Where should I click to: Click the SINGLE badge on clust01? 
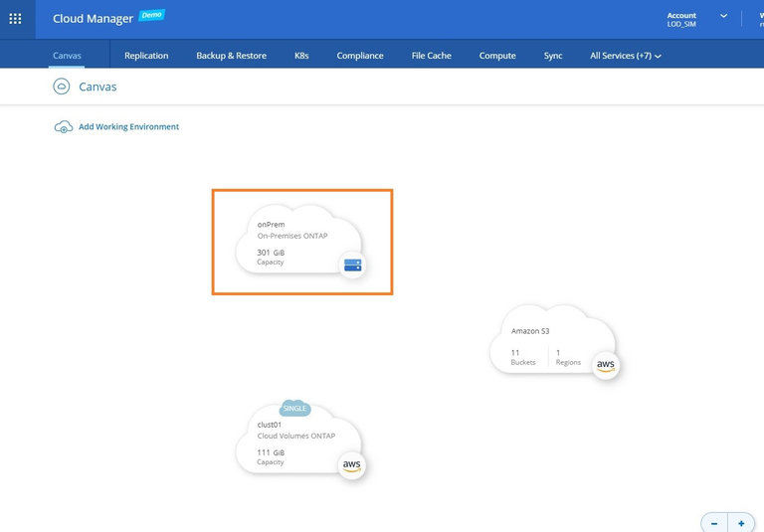pyautogui.click(x=294, y=409)
